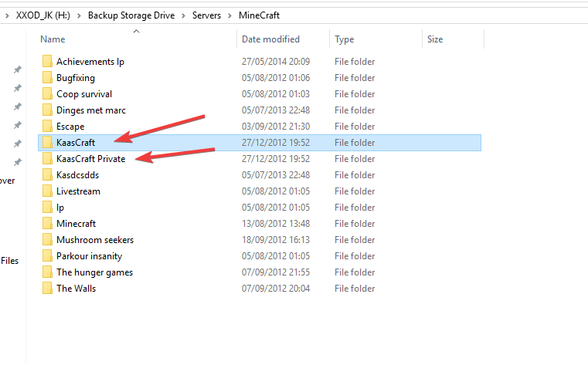Go to Backup Storage Drive breadcrumb
The width and height of the screenshot is (588, 365).
132,15
